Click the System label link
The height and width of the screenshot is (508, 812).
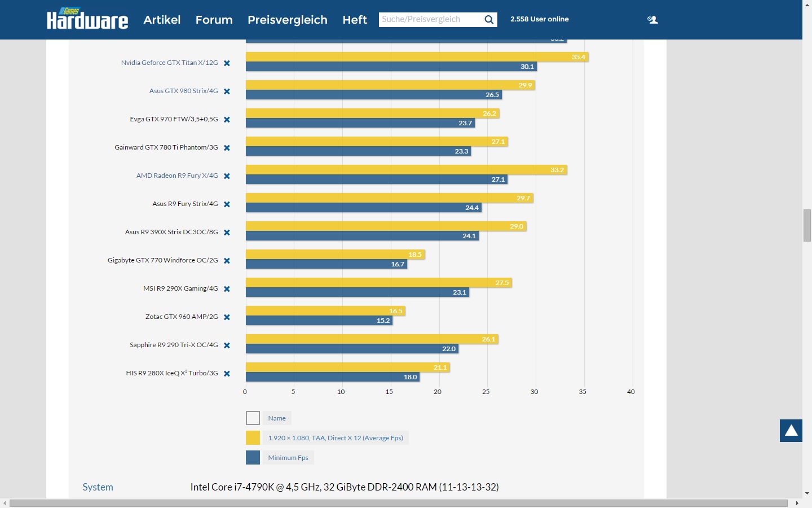coord(98,487)
